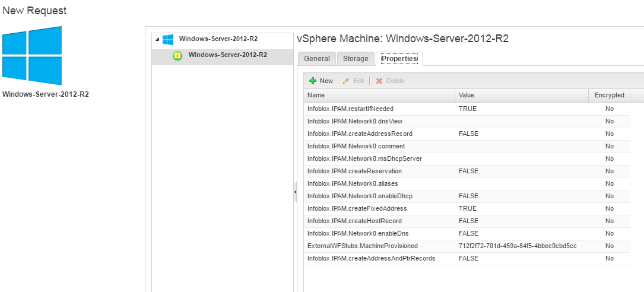The image size is (644, 292).
Task: Click the FALSE value of createAddressRecord
Action: tap(469, 134)
